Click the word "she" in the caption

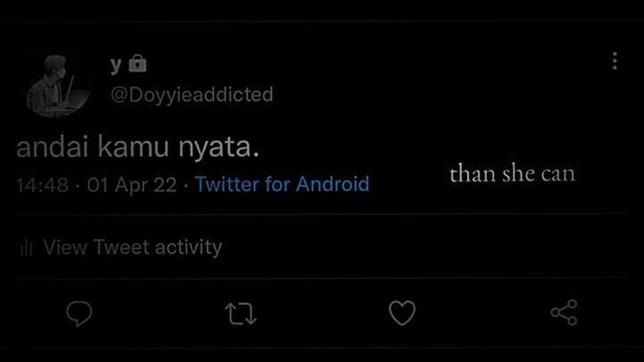click(518, 173)
